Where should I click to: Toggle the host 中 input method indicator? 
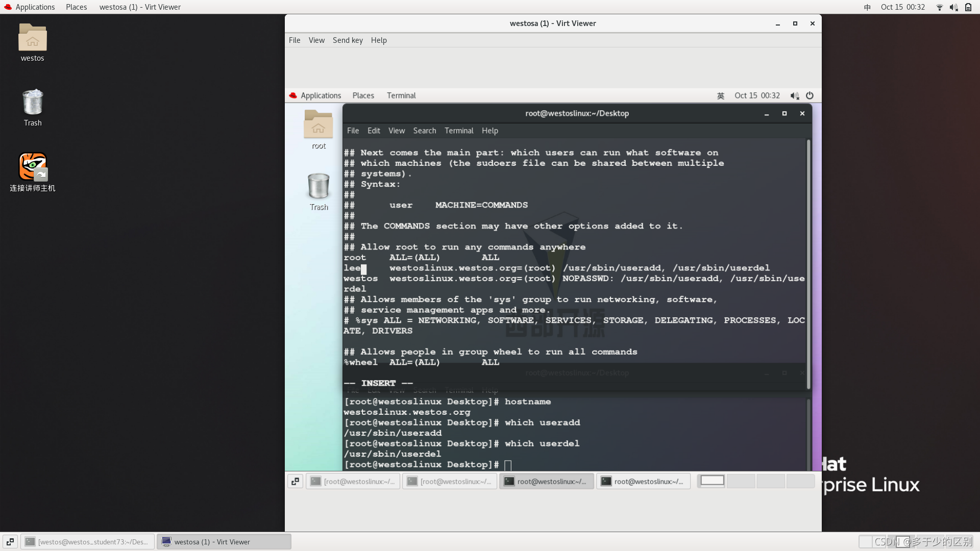pyautogui.click(x=867, y=7)
